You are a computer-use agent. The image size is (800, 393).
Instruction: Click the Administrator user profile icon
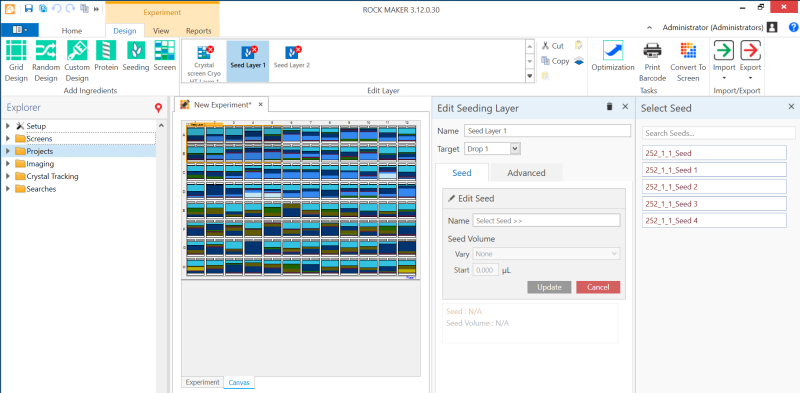[772, 28]
